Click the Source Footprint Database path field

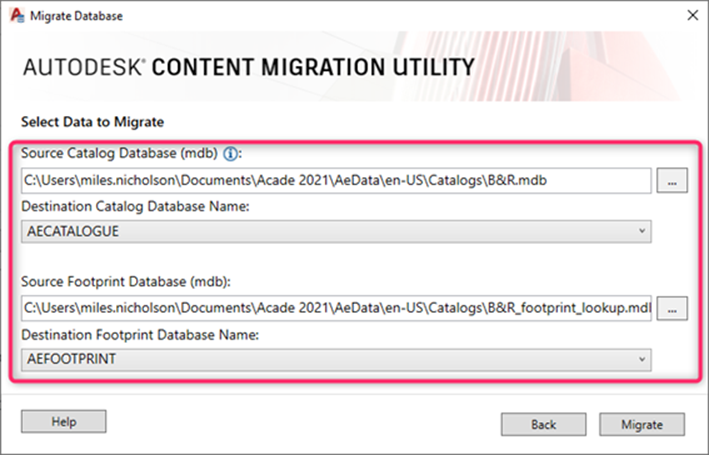pos(336,308)
